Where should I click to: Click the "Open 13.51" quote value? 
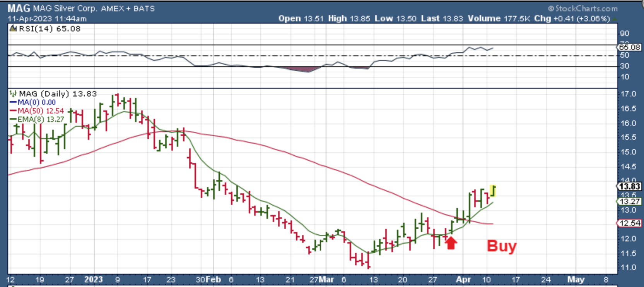[301, 19]
